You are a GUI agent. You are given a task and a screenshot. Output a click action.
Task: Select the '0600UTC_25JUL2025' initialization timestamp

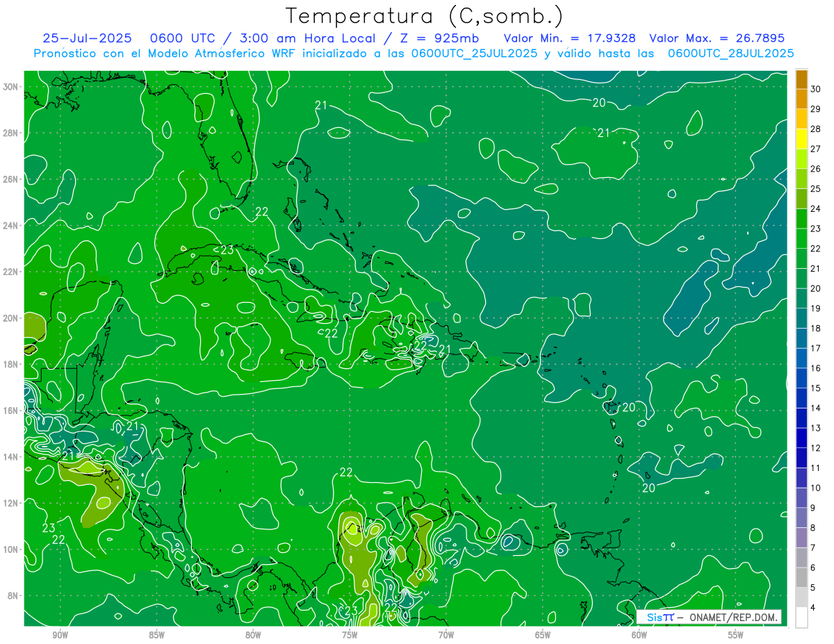(475, 53)
